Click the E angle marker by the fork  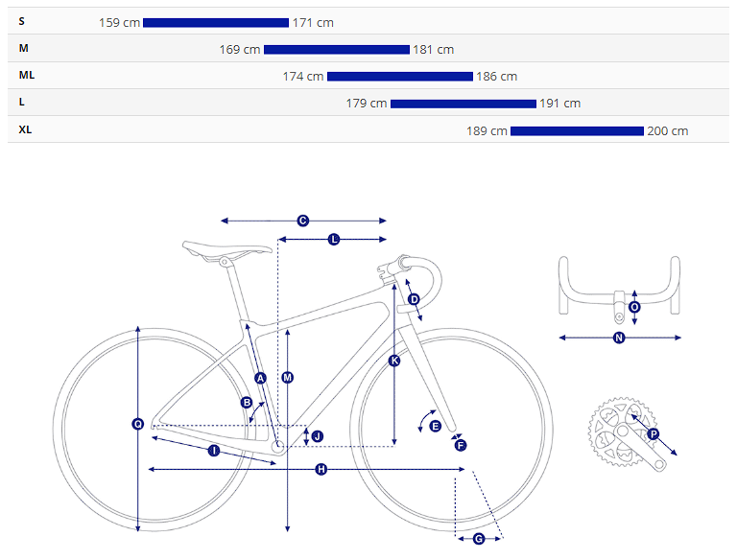[x=435, y=426]
